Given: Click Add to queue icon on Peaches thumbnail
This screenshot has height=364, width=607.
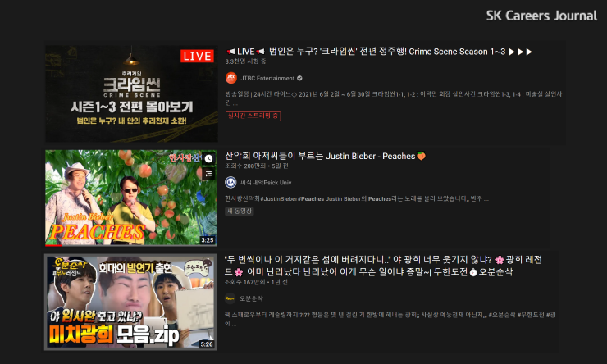Looking at the screenshot, I should coord(208,174).
